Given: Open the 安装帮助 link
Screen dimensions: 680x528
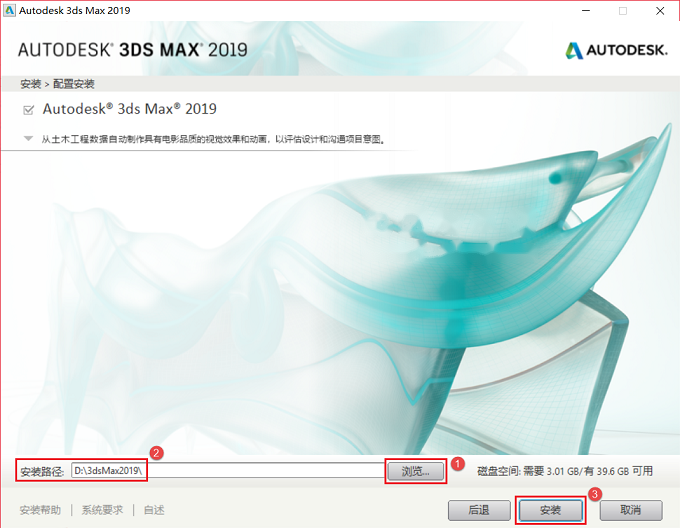Looking at the screenshot, I should click(x=40, y=510).
